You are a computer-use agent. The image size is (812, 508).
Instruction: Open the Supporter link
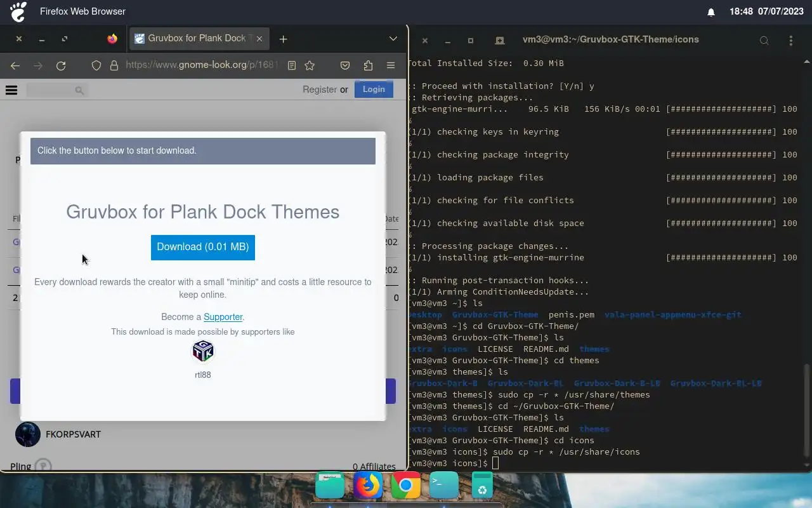click(x=223, y=317)
